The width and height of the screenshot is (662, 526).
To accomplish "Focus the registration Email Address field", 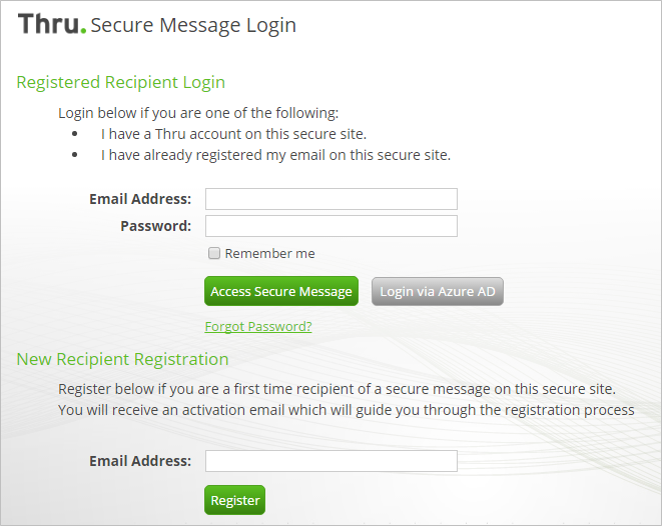I will [331, 461].
